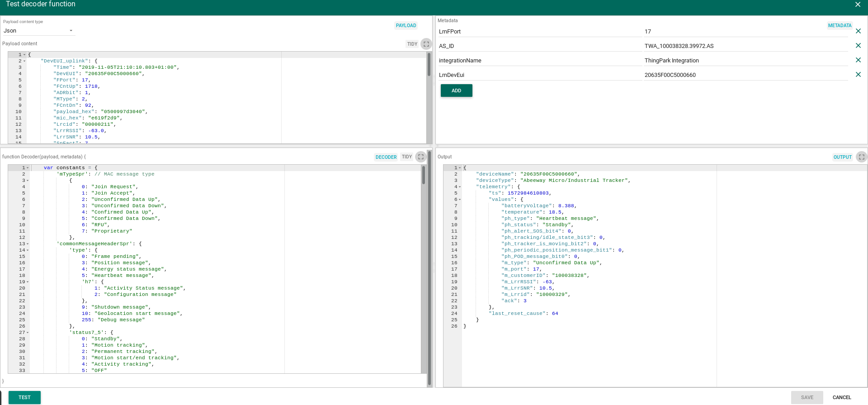Open the Payload content type dropdown
This screenshot has height=405, width=868.
click(38, 31)
